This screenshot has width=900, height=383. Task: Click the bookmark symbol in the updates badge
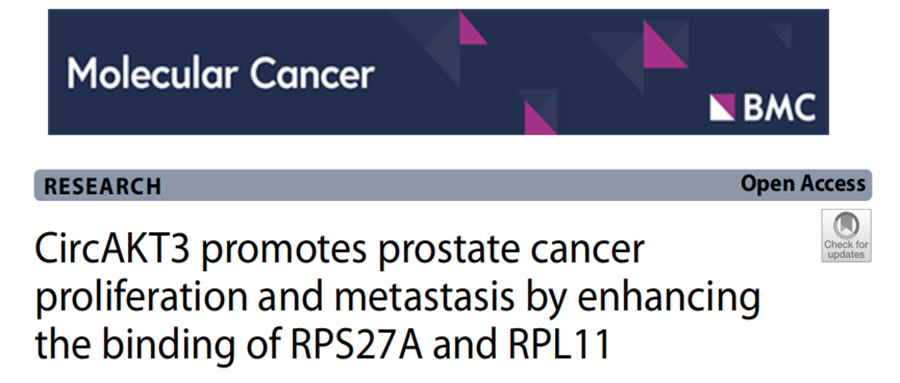click(x=846, y=225)
